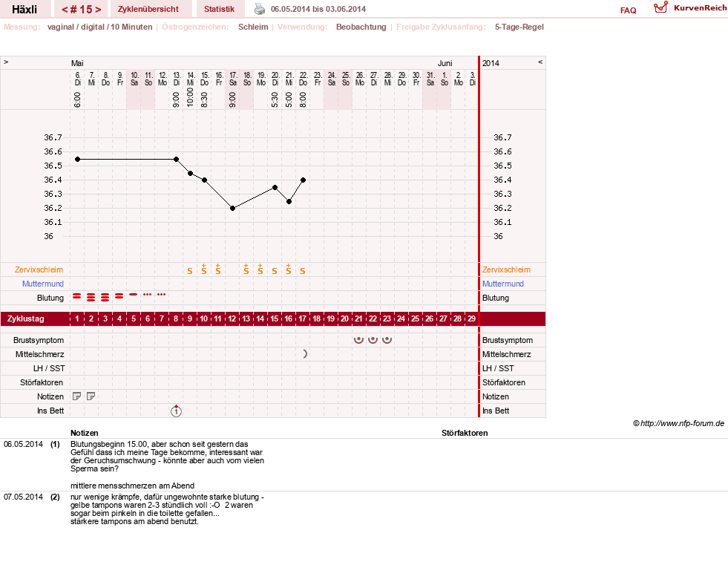The image size is (728, 562).
Task: Select the Häxli user tab
Action: [24, 10]
